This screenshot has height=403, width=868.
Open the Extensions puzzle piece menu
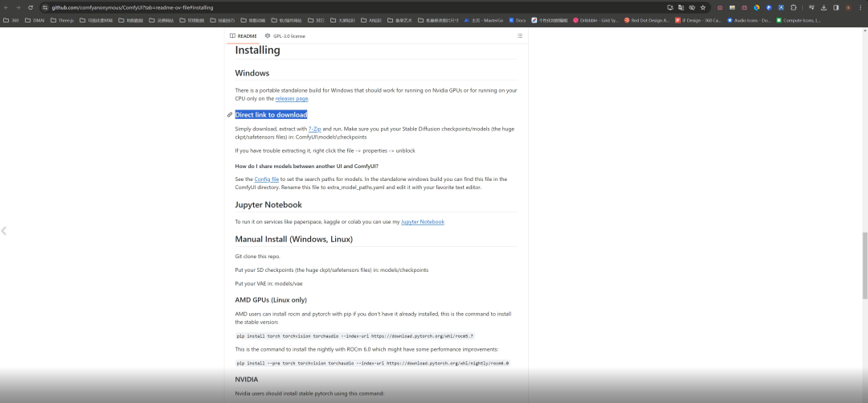coord(793,8)
